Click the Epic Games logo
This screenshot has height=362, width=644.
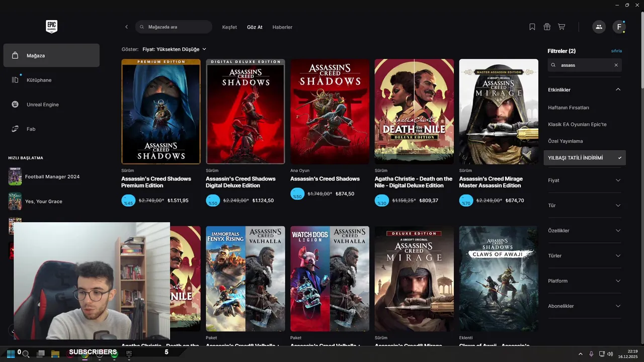(x=51, y=27)
